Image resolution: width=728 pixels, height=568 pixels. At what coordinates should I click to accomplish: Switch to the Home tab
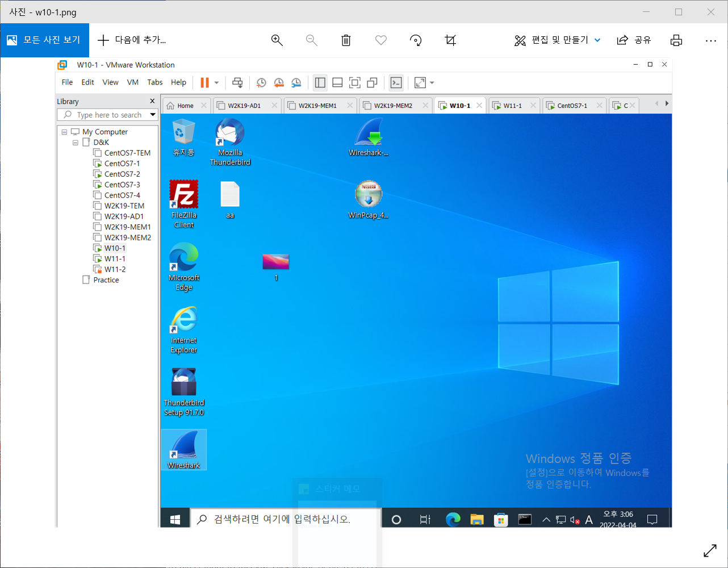click(186, 106)
